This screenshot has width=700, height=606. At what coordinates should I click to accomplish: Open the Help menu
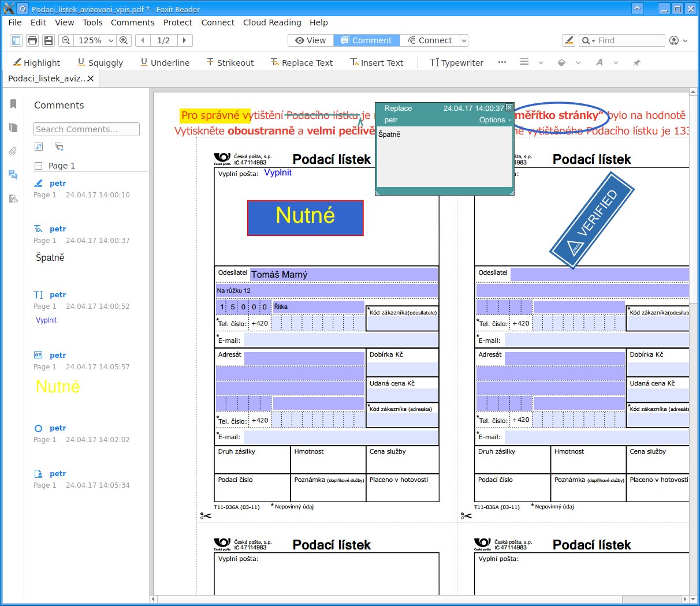point(319,23)
